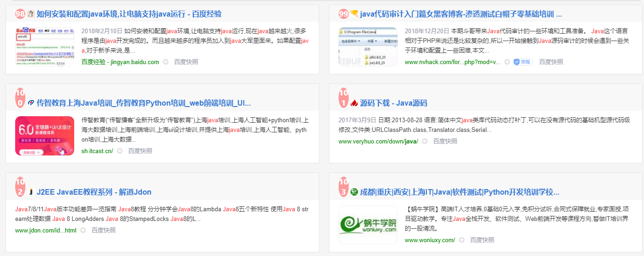Screen dimensions: 644x256
Task: Expand arrow next to jingyan.baidu.com
Action: click(x=166, y=62)
